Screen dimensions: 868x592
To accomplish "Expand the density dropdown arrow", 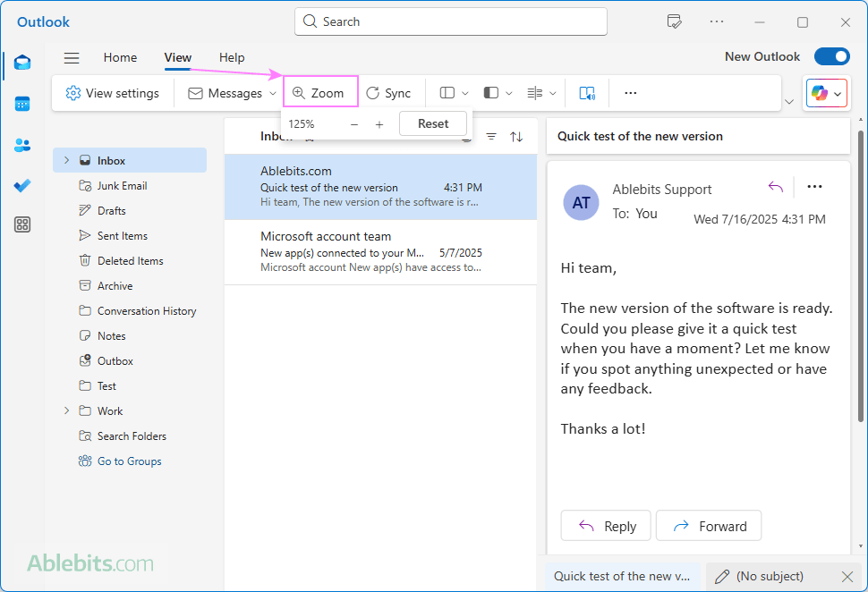I will pos(552,93).
